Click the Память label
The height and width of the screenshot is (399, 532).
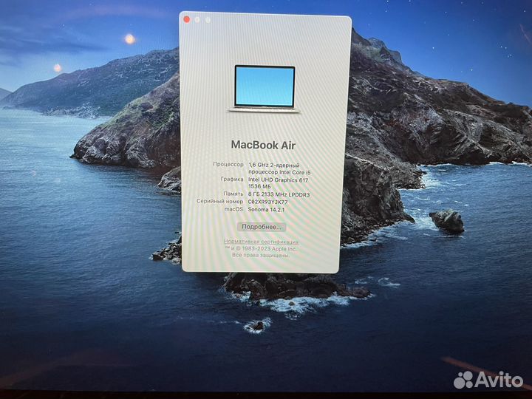coord(233,194)
